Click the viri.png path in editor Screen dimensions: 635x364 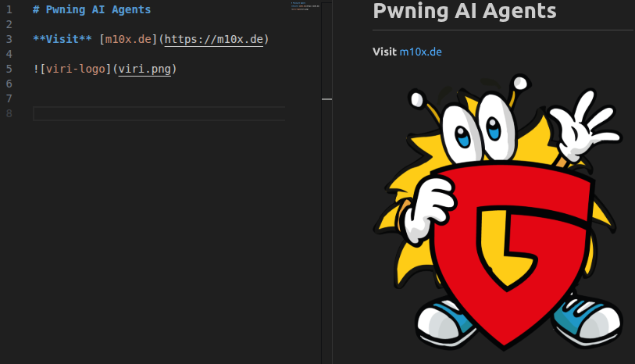click(144, 69)
